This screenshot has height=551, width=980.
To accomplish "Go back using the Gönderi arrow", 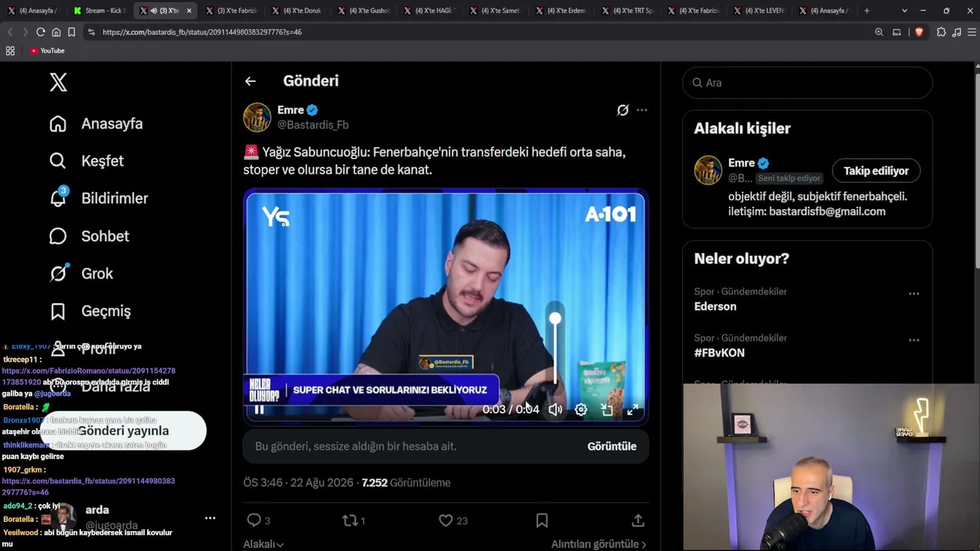I will [250, 81].
